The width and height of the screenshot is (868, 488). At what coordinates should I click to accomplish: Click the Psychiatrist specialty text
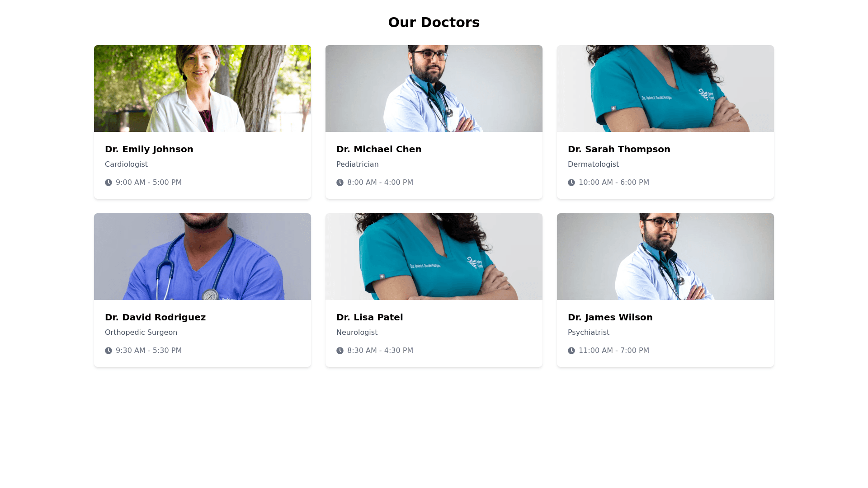click(x=589, y=333)
